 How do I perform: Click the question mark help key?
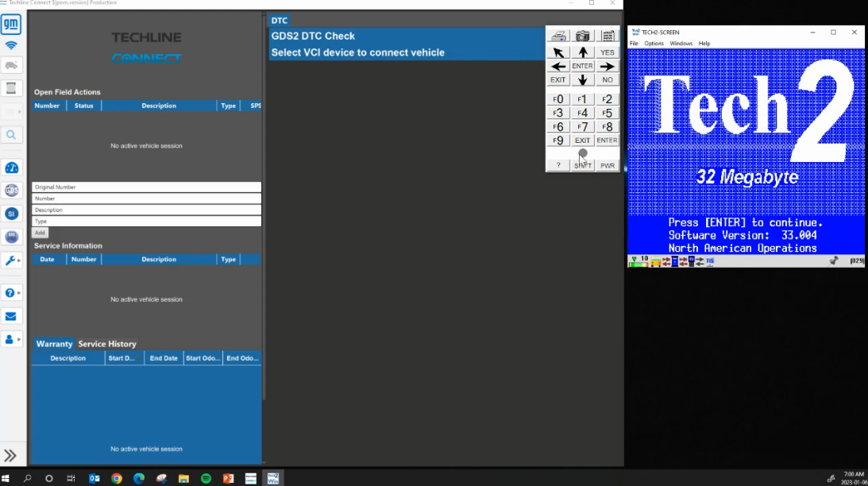coord(558,165)
